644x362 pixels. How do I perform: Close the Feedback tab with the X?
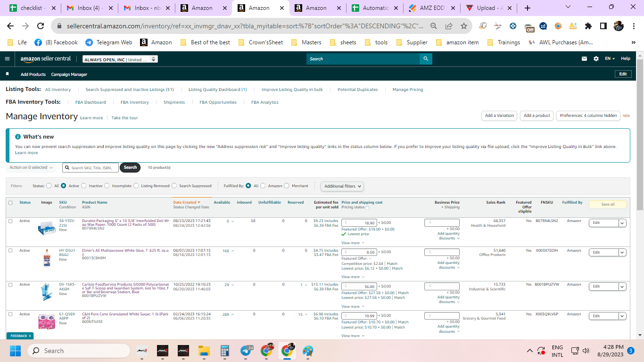[x=30, y=336]
